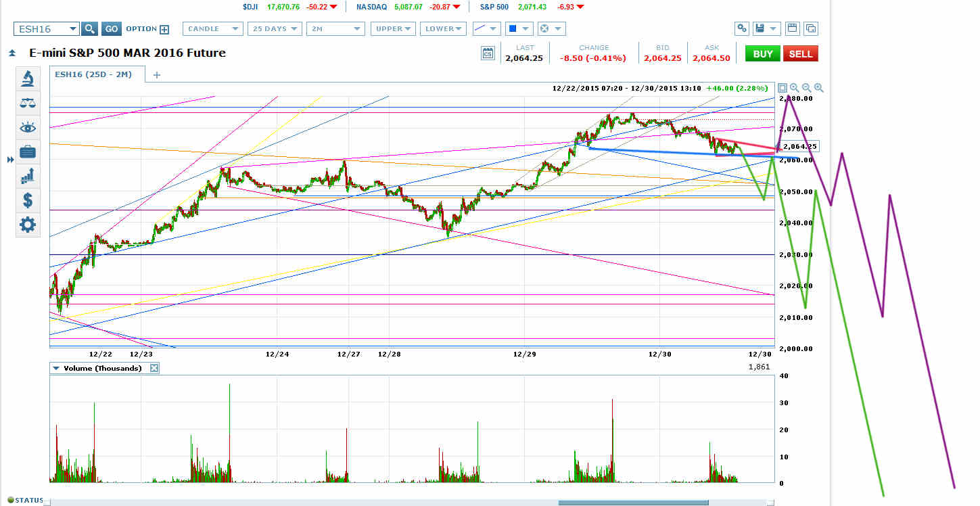Click the NASDAQ index quote
Screen dimensions: 980x506
[x=409, y=6]
